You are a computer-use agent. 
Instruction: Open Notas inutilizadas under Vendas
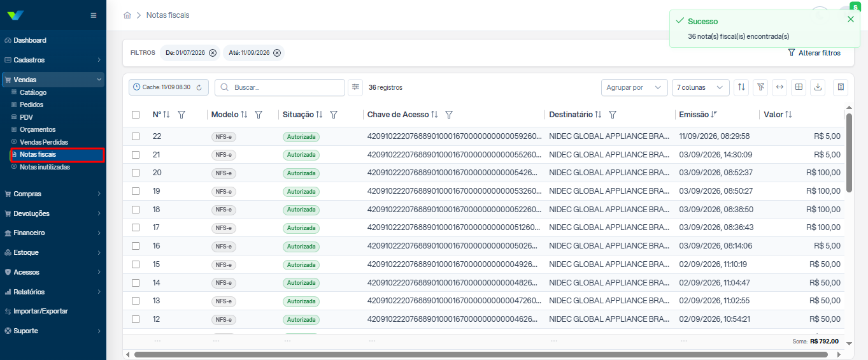pos(45,167)
